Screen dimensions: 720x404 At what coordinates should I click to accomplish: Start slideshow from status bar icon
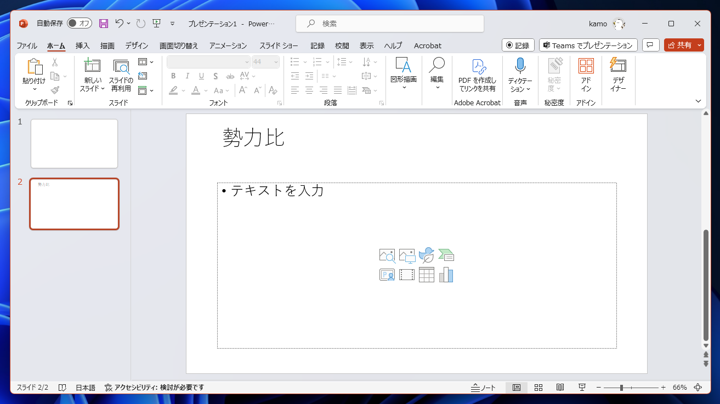coord(582,388)
